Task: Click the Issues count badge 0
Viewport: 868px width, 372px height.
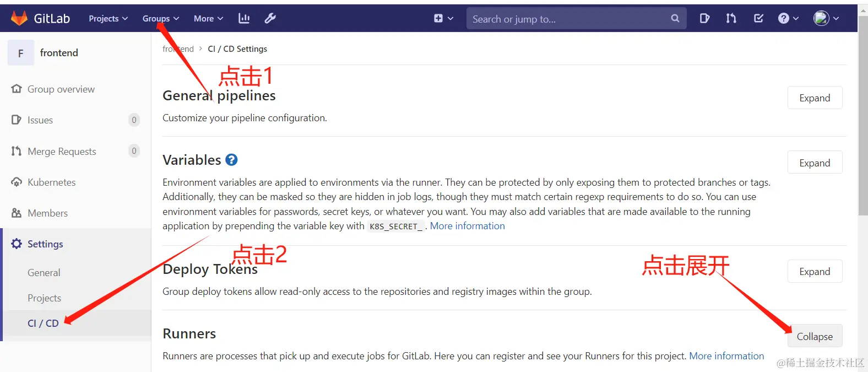Action: pos(134,120)
